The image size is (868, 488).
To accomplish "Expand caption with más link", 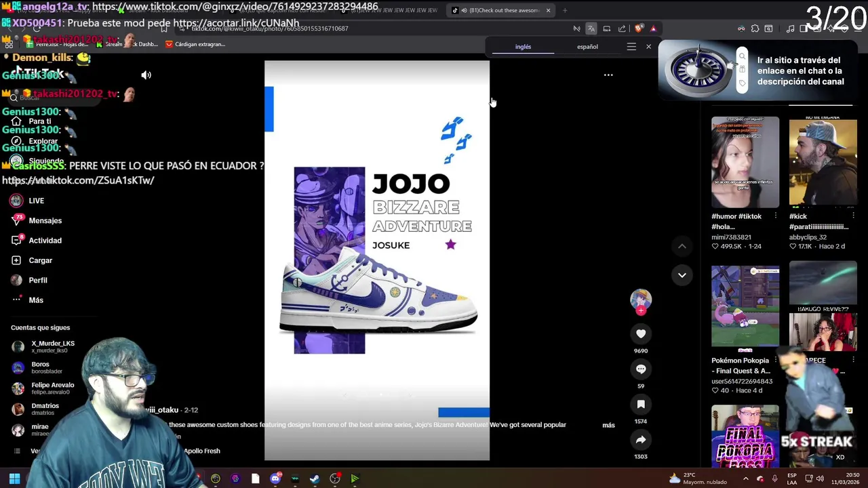I will coord(608,425).
